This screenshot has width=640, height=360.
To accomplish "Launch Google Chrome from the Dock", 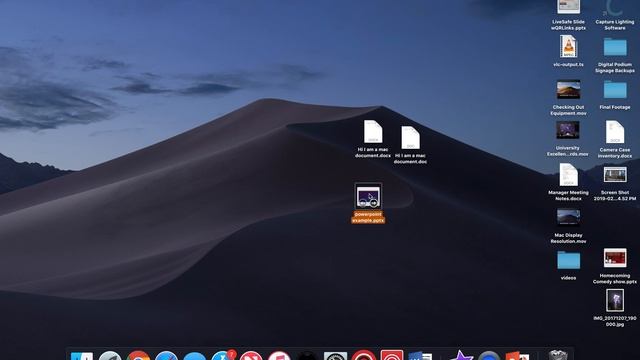I will click(x=138, y=355).
